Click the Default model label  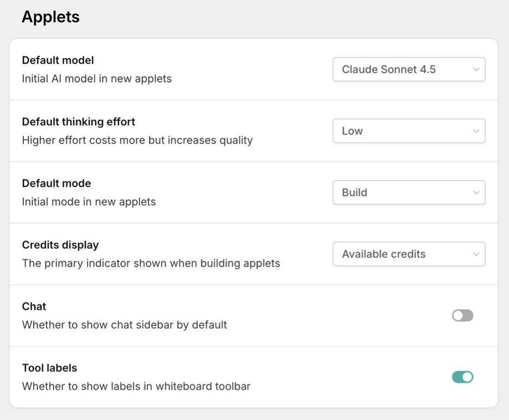click(58, 60)
